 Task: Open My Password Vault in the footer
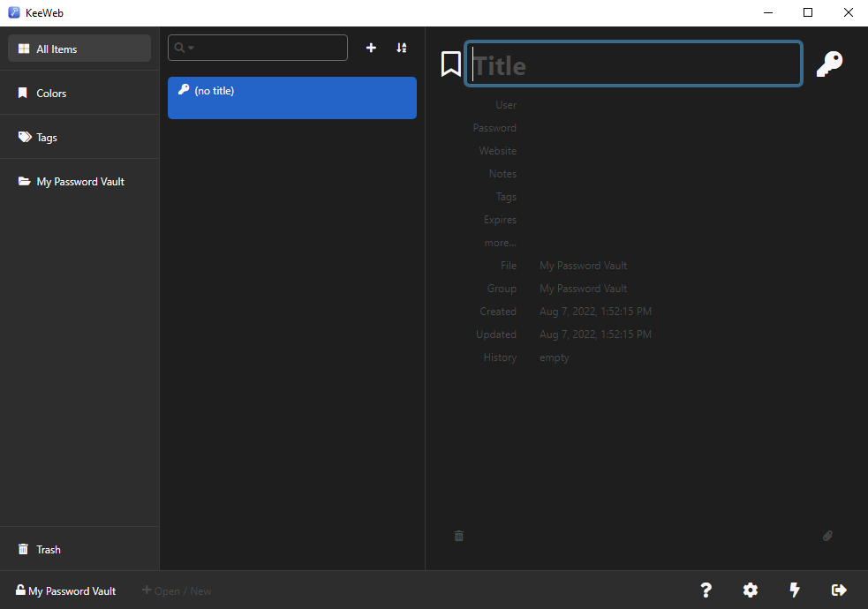(x=64, y=590)
